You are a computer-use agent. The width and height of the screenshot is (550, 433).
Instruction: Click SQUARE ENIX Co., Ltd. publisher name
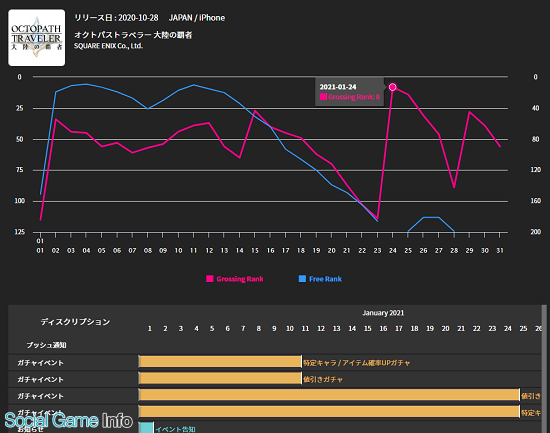(x=108, y=46)
